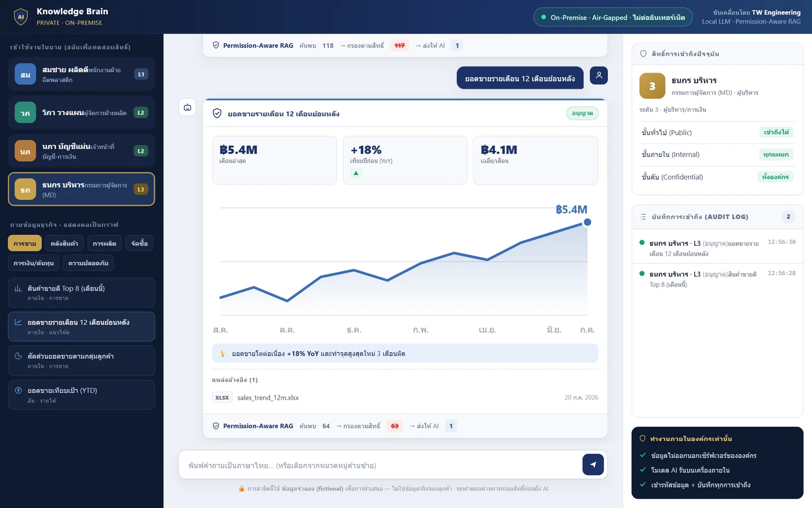
Task: Click the +18% YoY stat card
Action: tap(405, 160)
